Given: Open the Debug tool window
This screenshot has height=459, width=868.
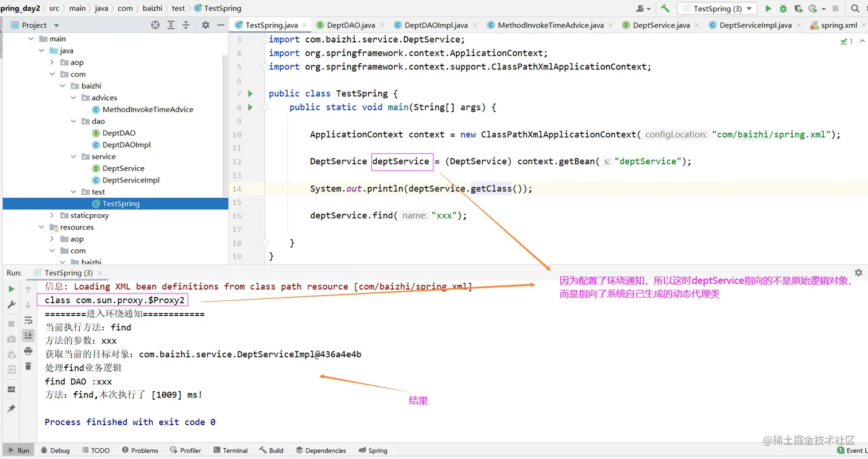Looking at the screenshot, I should (54, 450).
